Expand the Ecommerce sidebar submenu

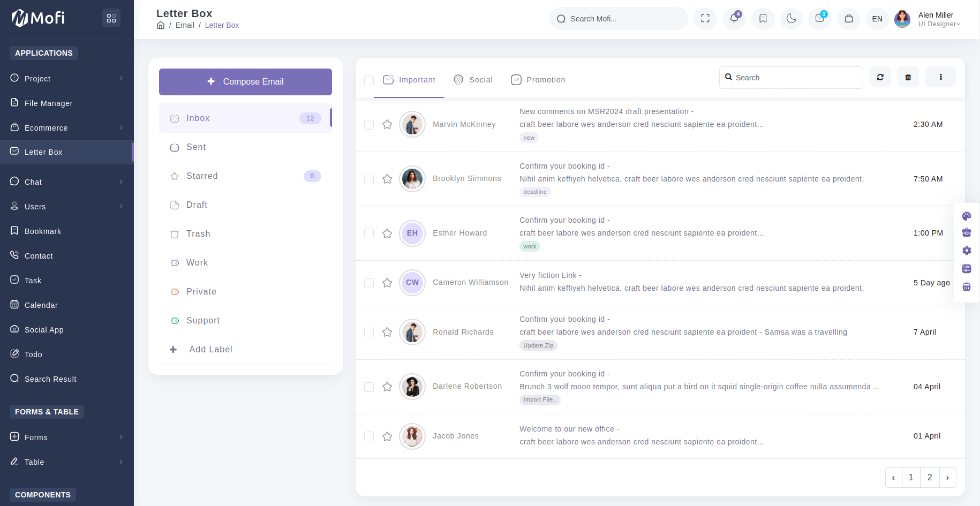pos(67,128)
